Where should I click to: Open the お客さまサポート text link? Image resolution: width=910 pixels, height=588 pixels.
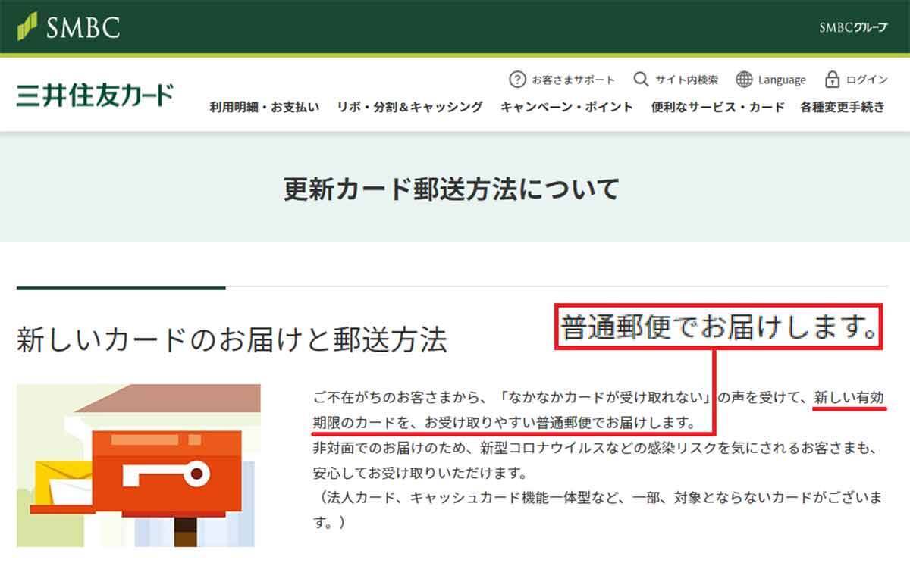(573, 80)
